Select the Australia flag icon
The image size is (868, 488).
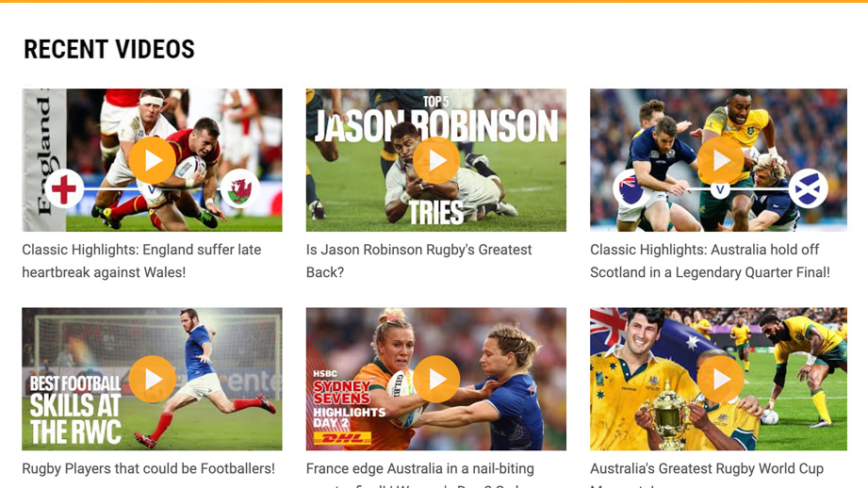631,189
